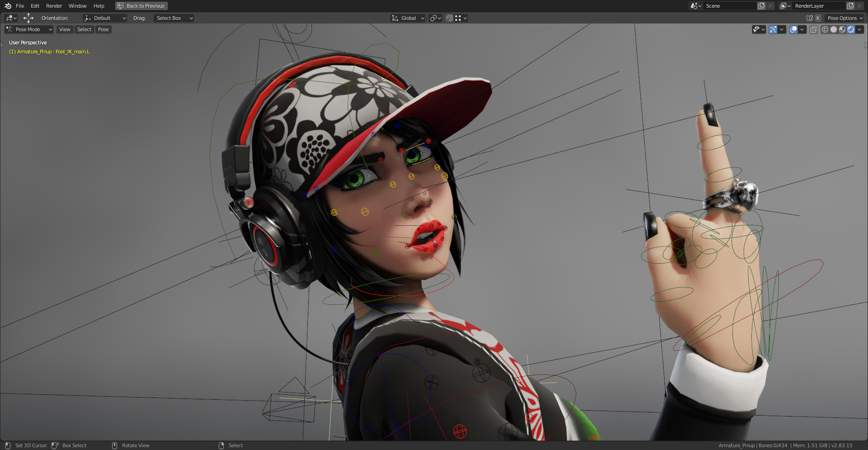The height and width of the screenshot is (450, 868).
Task: Open the editor type selector dropdown
Action: pyautogui.click(x=11, y=18)
